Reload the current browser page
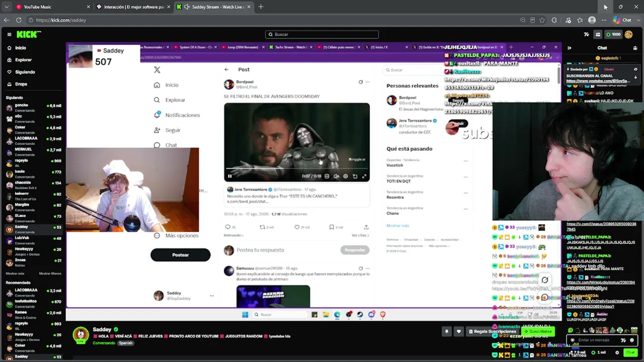Screen dimensions: 644x362 (x=19, y=20)
